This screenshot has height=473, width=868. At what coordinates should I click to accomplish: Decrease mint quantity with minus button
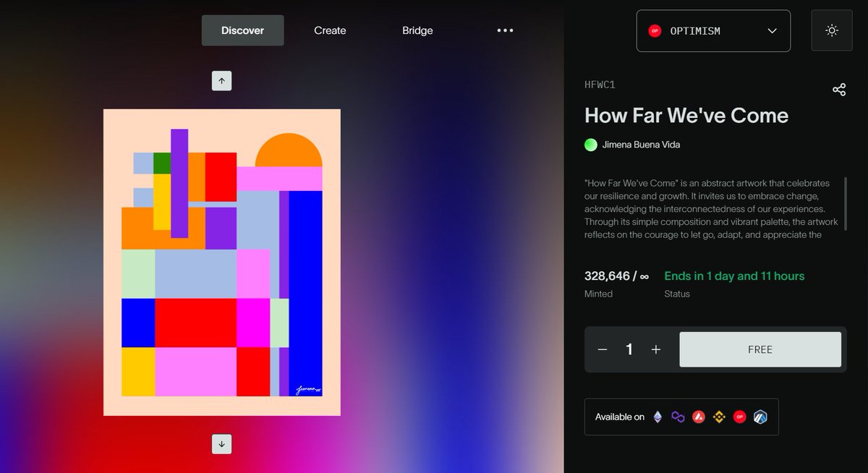603,349
